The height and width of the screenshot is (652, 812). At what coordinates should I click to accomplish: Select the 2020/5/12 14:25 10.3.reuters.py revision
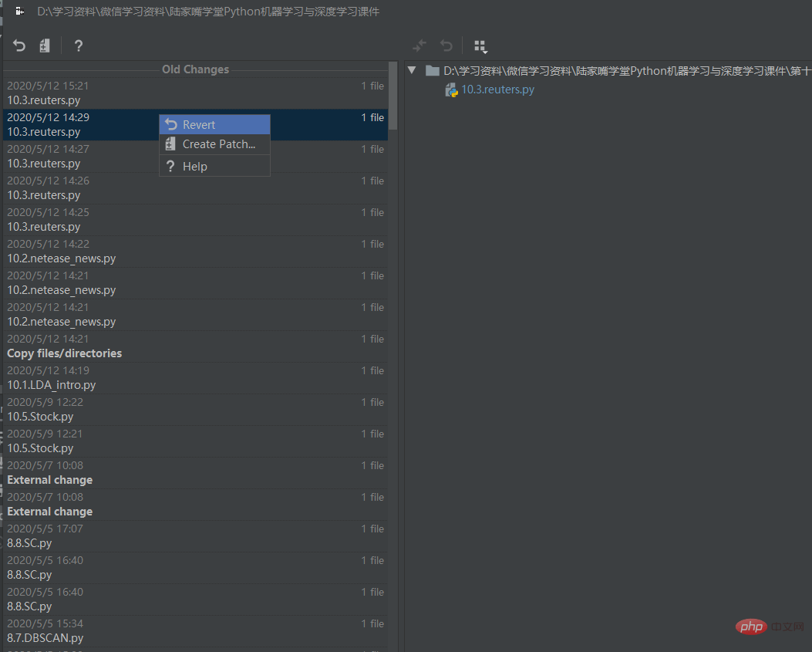coord(195,219)
